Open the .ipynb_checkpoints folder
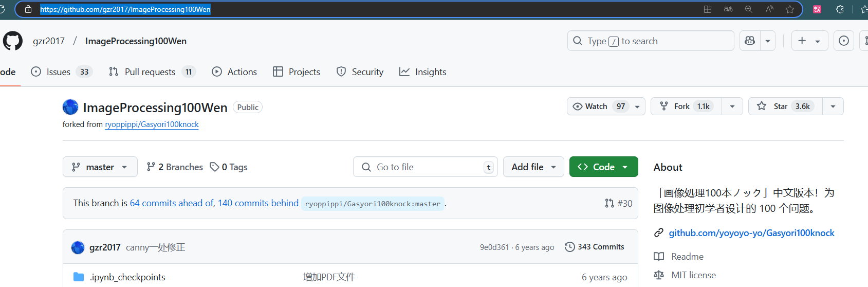The width and height of the screenshot is (868, 287). pyautogui.click(x=127, y=277)
